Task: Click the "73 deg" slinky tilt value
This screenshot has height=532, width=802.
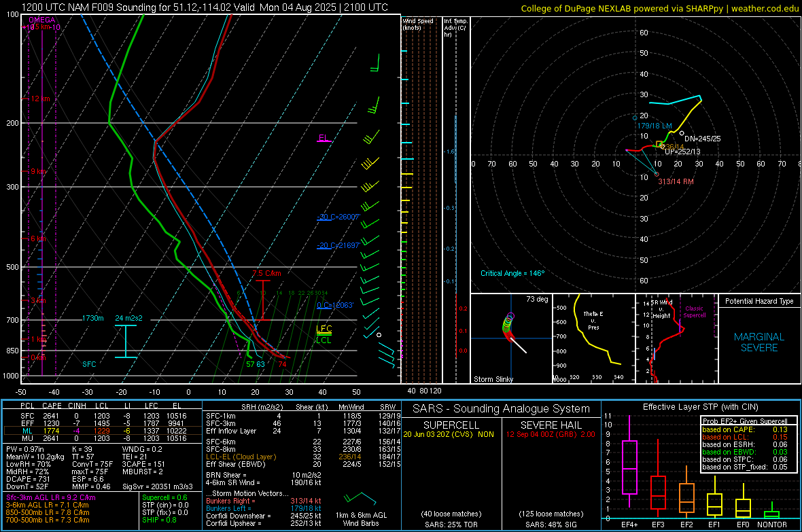Action: (x=537, y=299)
